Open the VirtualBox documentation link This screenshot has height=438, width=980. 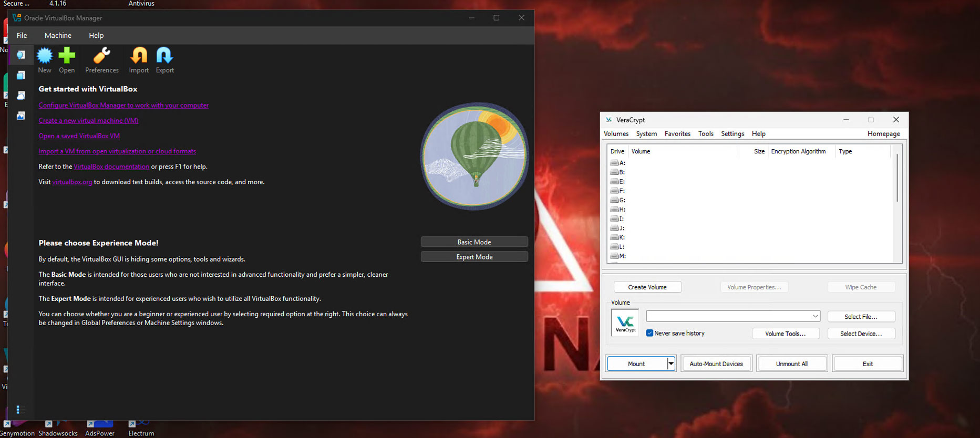(111, 166)
